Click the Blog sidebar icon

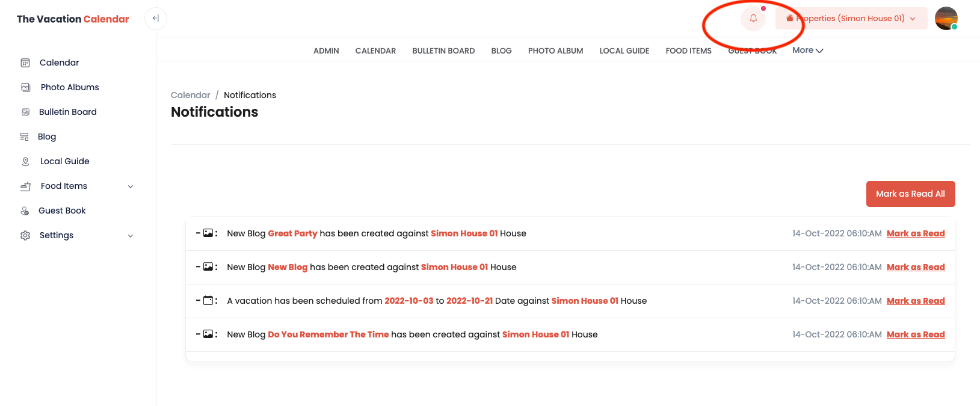tap(25, 137)
